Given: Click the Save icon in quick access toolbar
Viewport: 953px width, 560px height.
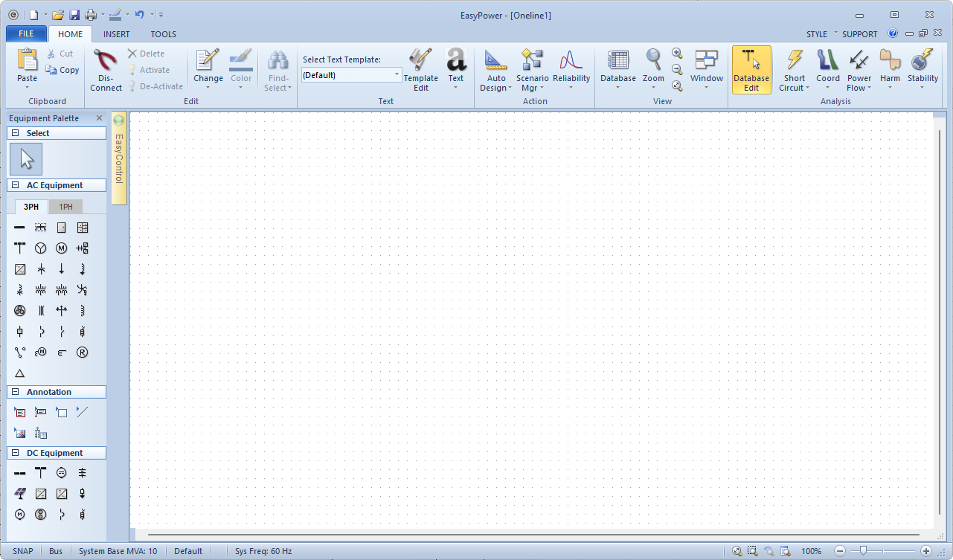Looking at the screenshot, I should tap(74, 14).
